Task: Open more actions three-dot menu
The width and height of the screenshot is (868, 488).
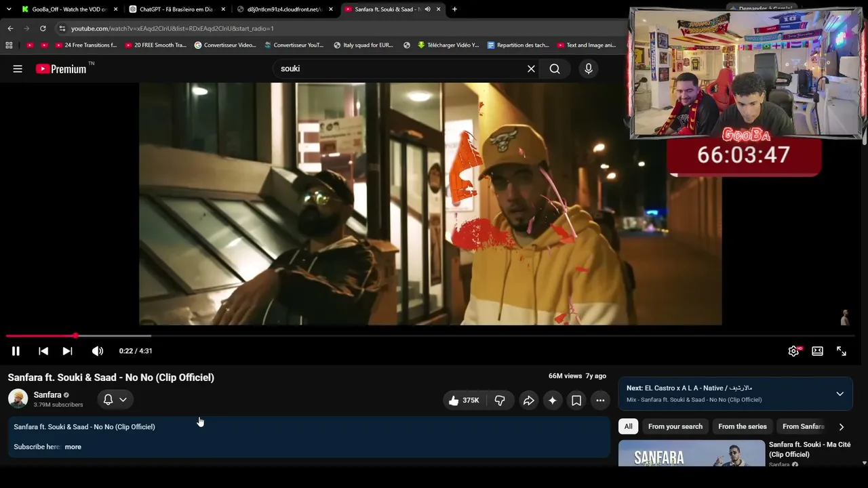Action: (x=600, y=401)
